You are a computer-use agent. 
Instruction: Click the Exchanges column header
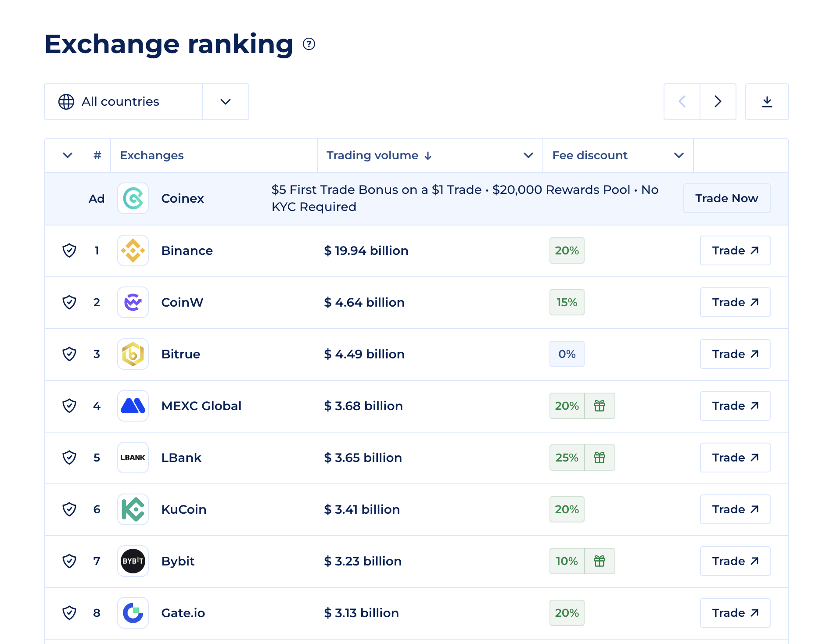coord(152,155)
